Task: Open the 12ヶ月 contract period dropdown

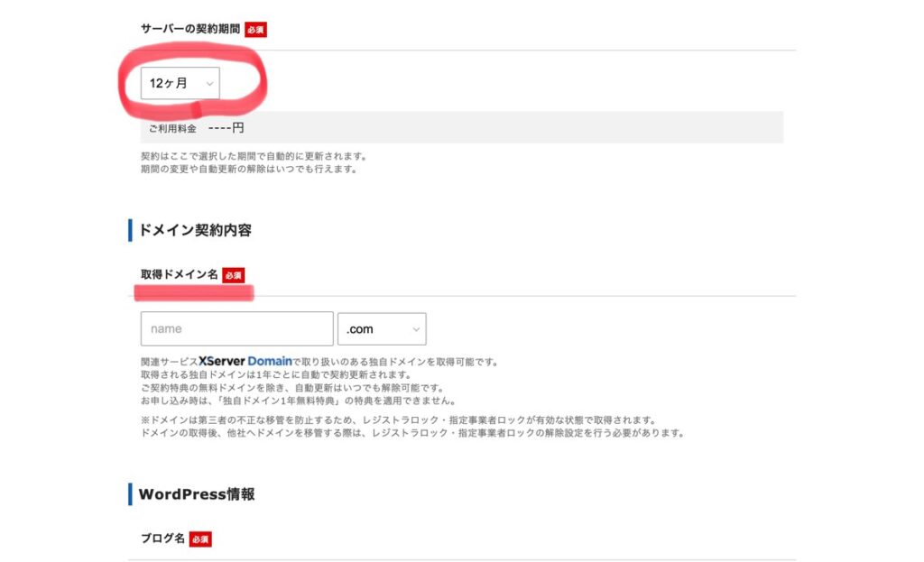Action: (x=180, y=83)
